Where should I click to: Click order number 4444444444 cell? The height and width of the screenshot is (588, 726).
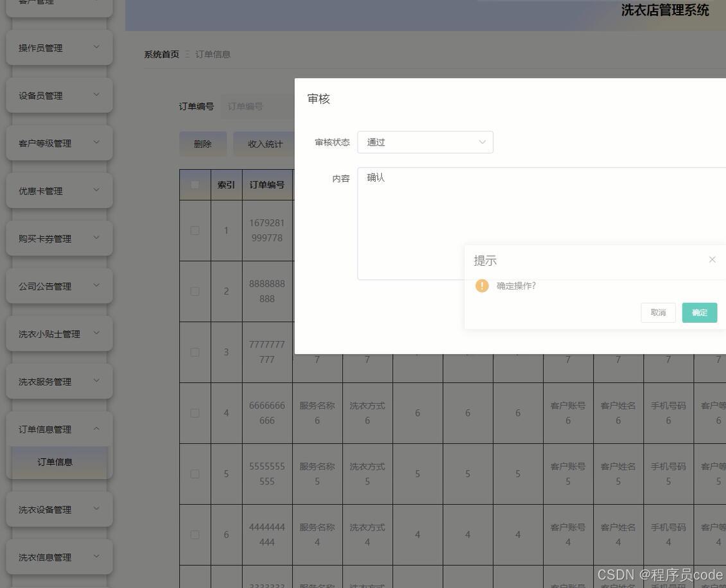[x=267, y=535]
